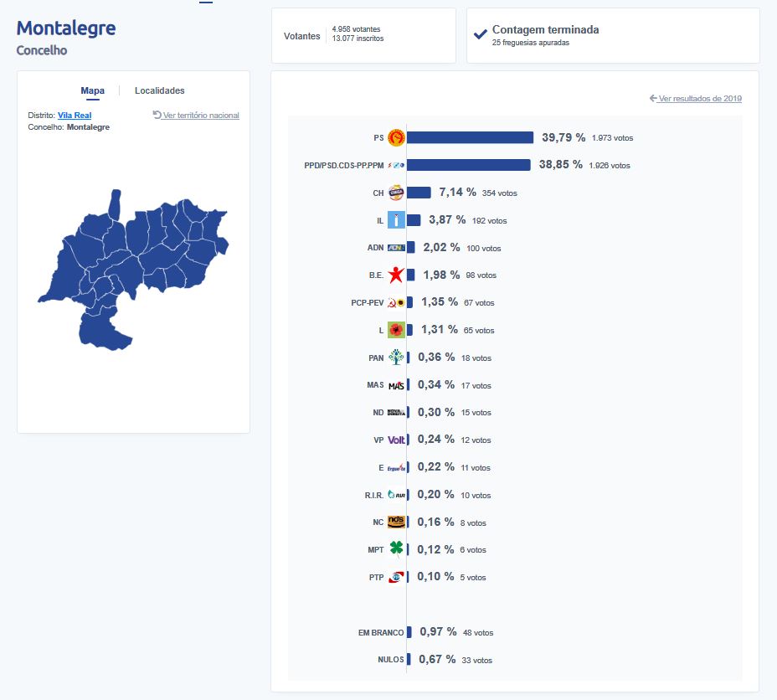Click the PPD/PSD.CDS-PP.PPM coalition logo

point(396,166)
